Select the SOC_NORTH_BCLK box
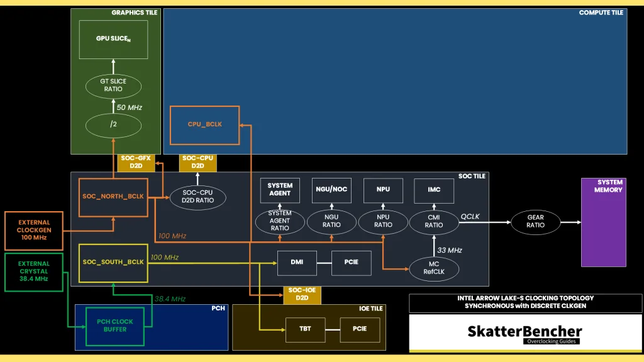The height and width of the screenshot is (362, 644). (113, 197)
